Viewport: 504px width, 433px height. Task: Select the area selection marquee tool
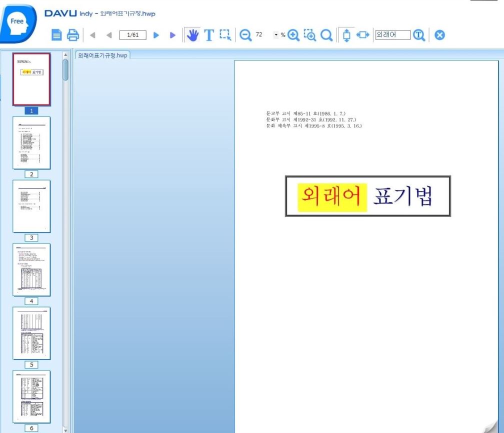pos(225,35)
